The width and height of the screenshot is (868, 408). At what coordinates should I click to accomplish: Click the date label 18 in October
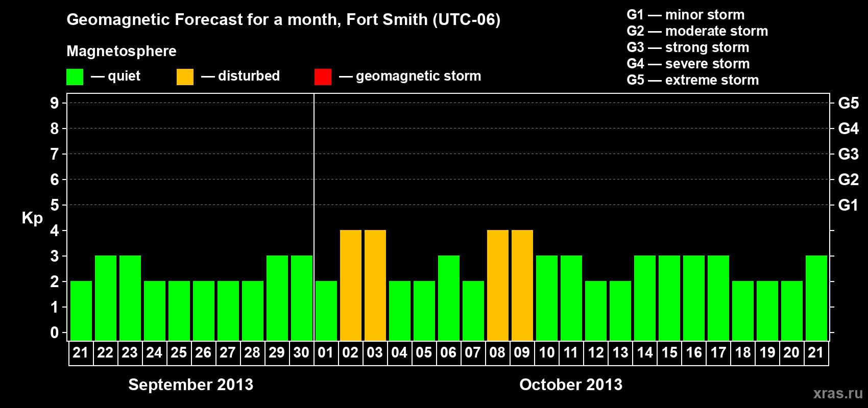(742, 352)
